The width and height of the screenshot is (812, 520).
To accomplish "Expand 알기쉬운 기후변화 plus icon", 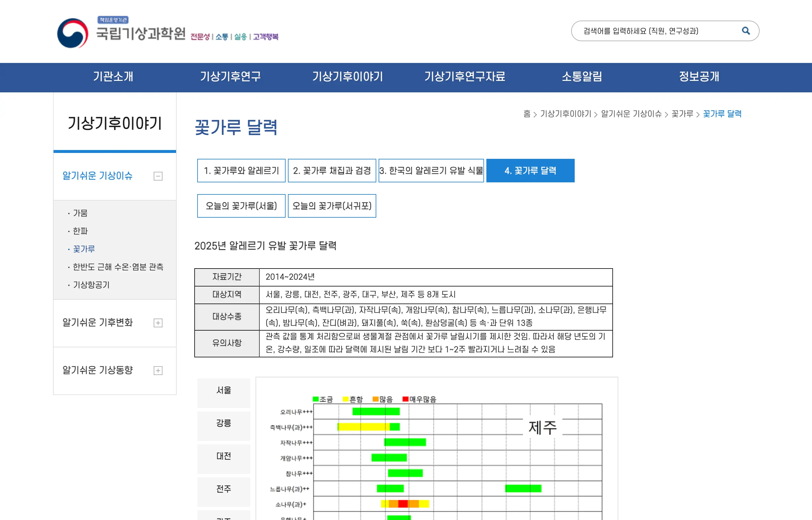I will (158, 323).
